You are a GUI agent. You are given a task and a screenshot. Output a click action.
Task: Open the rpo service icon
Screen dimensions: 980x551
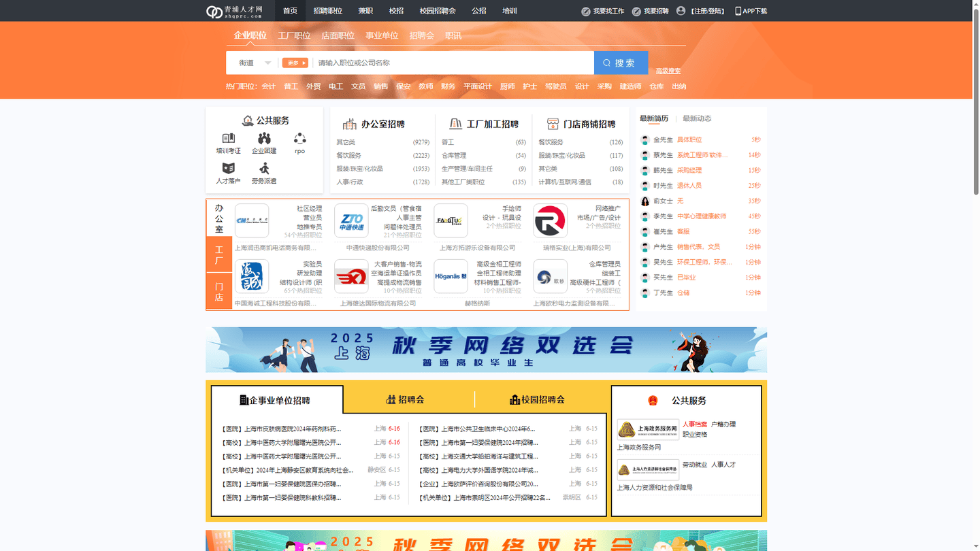pos(299,138)
